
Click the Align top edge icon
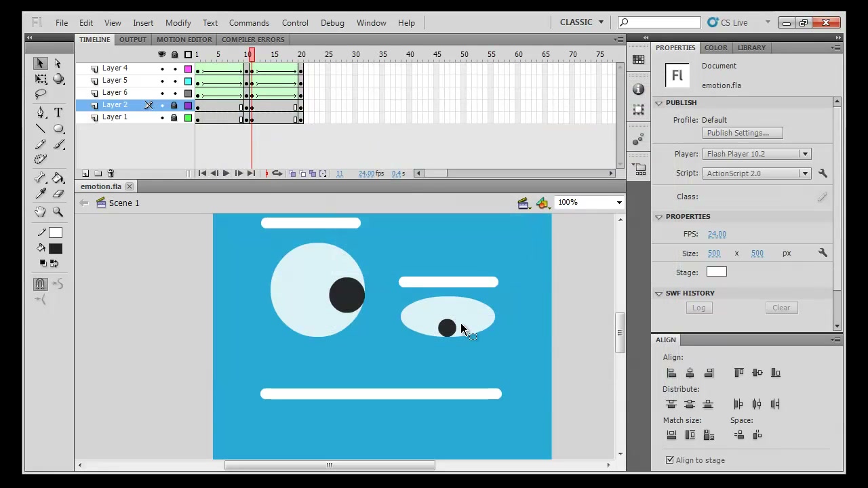(738, 373)
